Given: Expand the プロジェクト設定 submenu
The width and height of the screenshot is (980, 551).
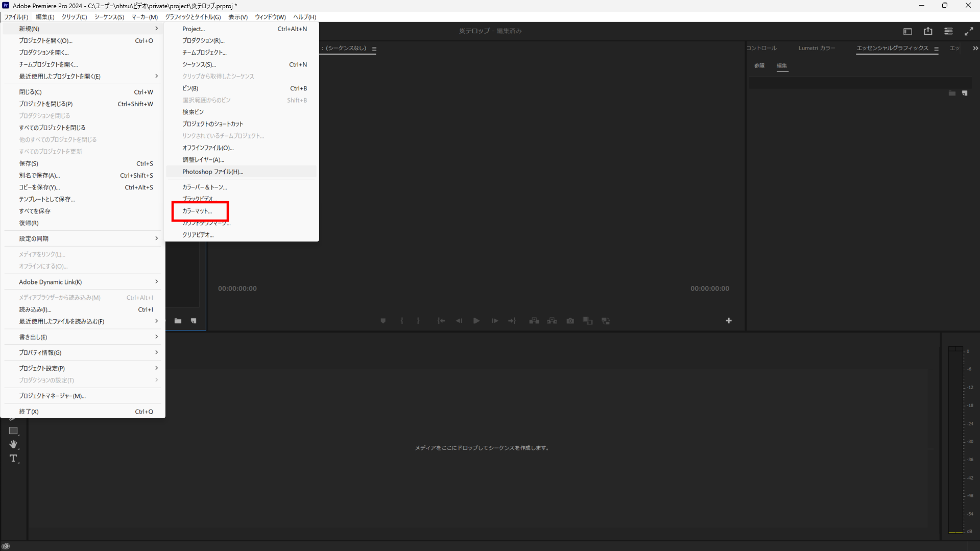Looking at the screenshot, I should click(83, 368).
